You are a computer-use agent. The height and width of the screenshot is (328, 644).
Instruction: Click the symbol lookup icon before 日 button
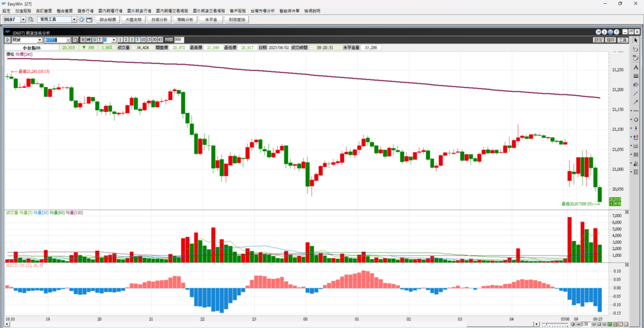[x=75, y=40]
